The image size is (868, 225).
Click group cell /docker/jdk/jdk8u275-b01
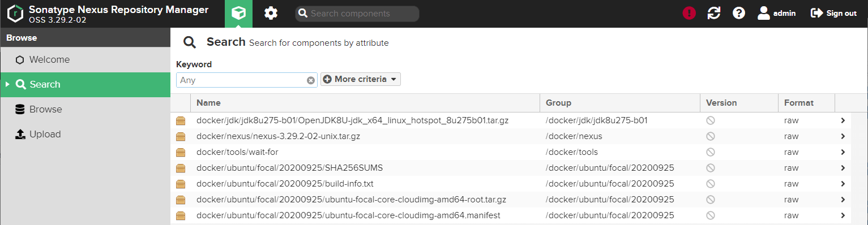tap(597, 120)
